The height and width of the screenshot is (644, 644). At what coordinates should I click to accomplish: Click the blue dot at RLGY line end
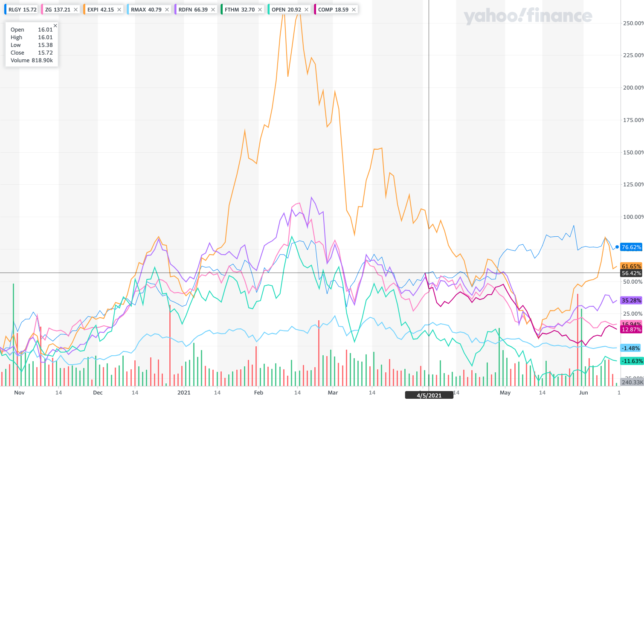[x=617, y=247]
